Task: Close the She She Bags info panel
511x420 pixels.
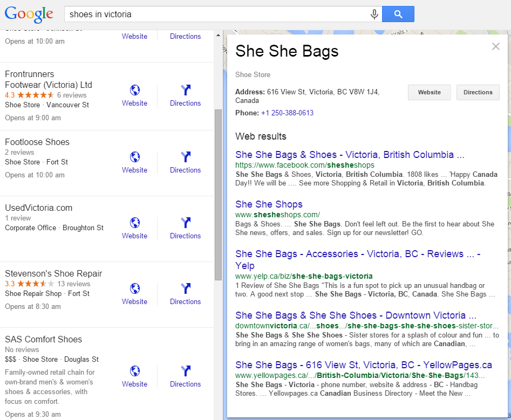Action: point(495,46)
